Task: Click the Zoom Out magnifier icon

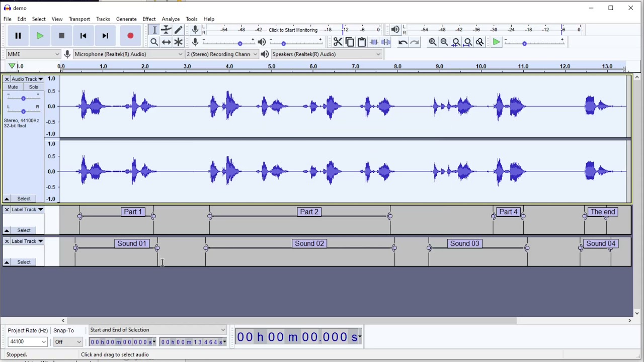Action: [x=444, y=42]
